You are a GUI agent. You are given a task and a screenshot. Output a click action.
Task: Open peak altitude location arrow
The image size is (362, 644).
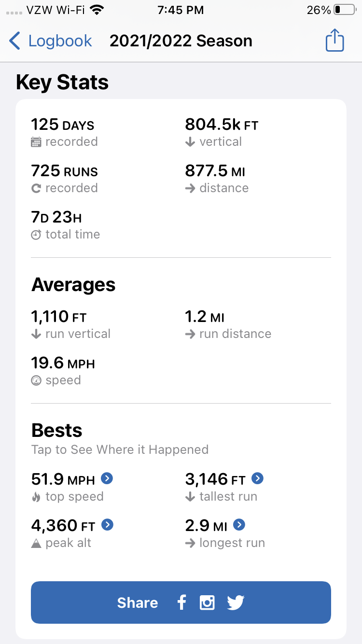tap(107, 525)
